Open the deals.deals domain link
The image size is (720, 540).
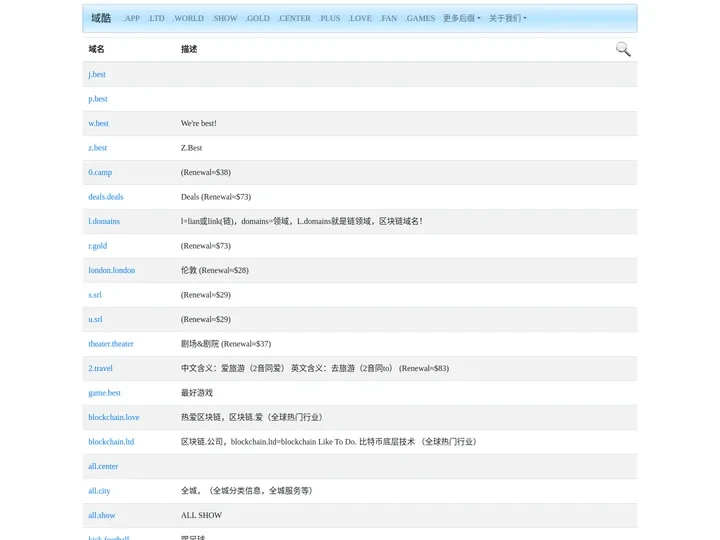[x=106, y=197]
